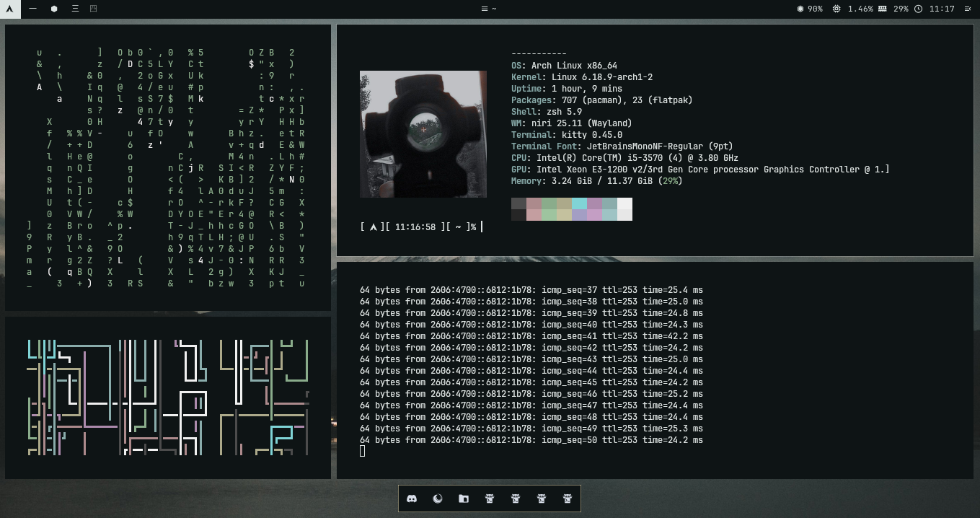Image resolution: width=980 pixels, height=518 pixels.
Task: Click the ping line with icmp_seq=45
Action: [x=531, y=382]
